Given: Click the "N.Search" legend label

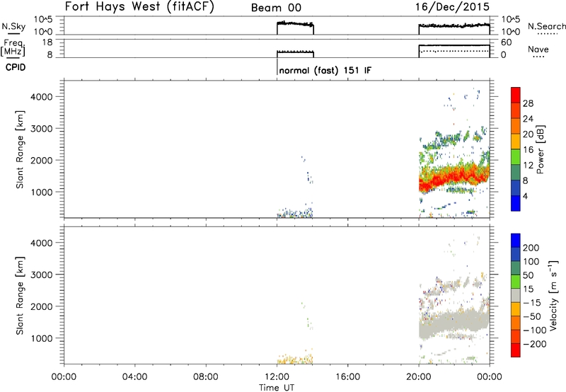Looking at the screenshot, I should (546, 26).
